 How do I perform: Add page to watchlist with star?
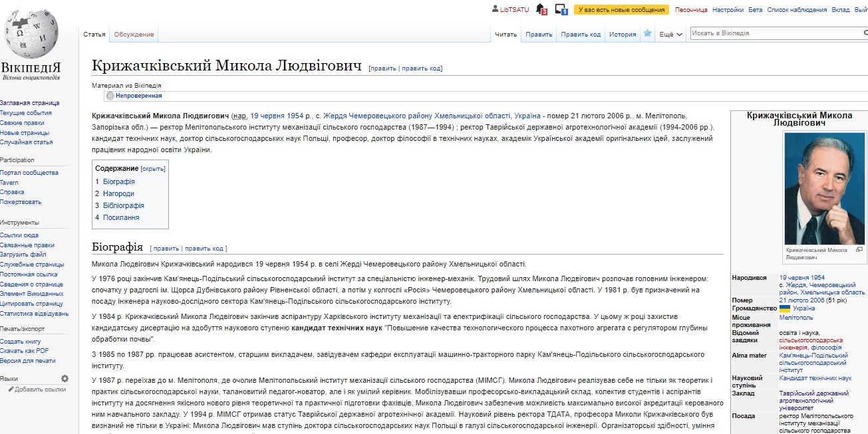pyautogui.click(x=647, y=33)
